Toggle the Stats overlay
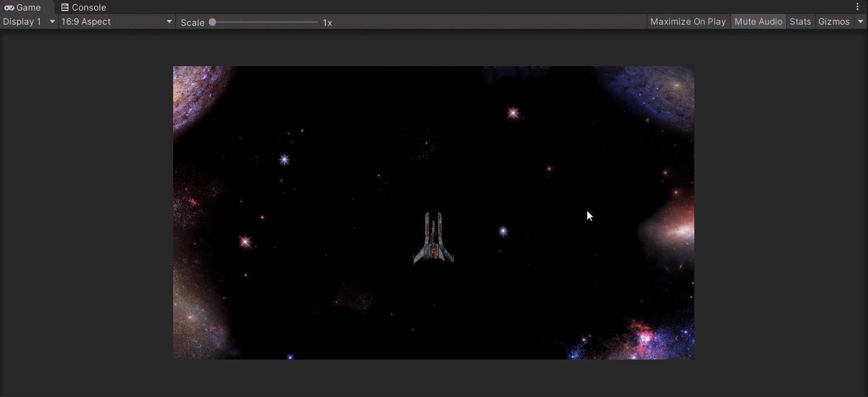The image size is (868, 397). pos(800,22)
